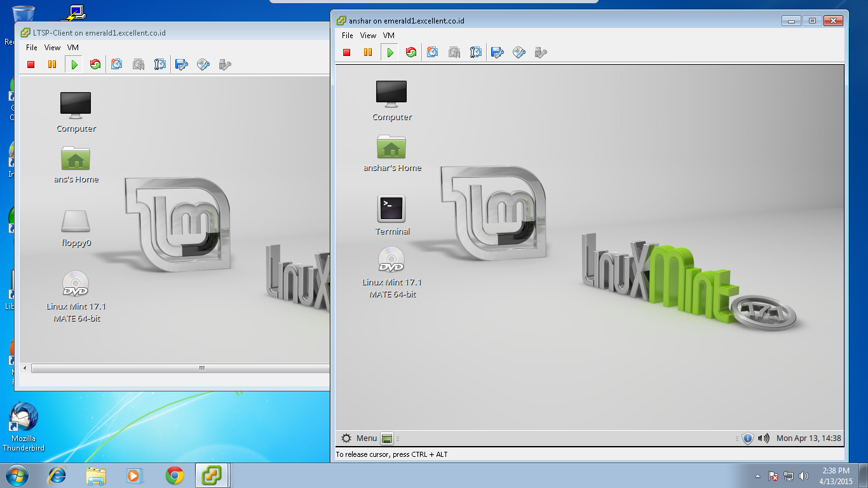Show hidden tray icons arrow
This screenshot has width=868, height=488.
click(x=757, y=476)
